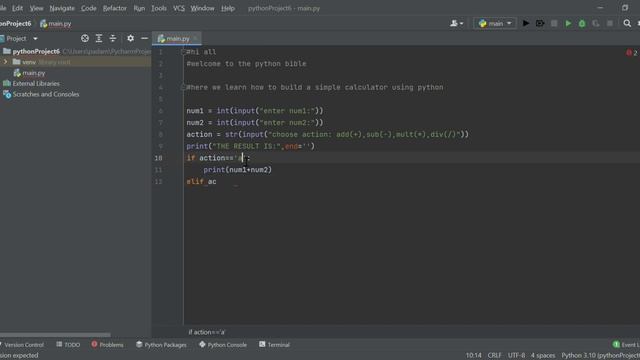Viewport: 640px width, 360px height.
Task: Open Search Everywhere magnifier icon
Action: pos(627,23)
